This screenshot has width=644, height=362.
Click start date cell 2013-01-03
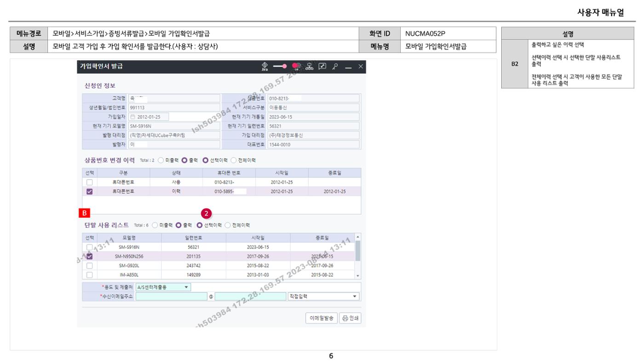[x=257, y=275]
